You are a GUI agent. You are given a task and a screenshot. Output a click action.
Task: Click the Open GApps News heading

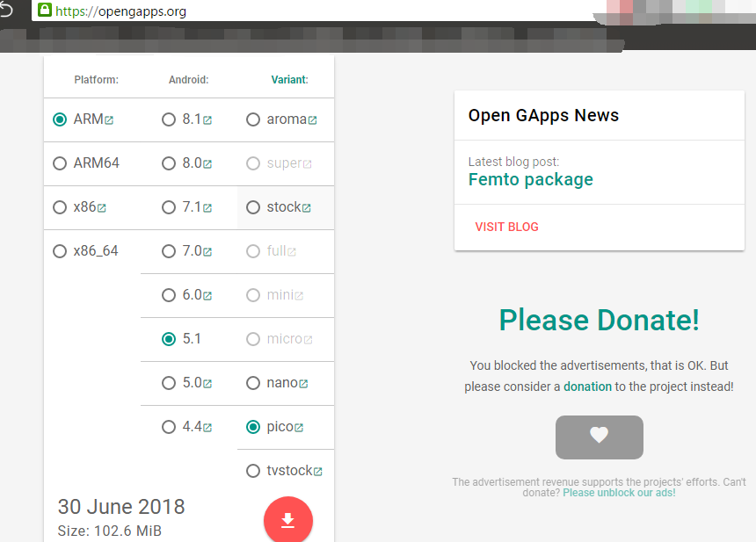[543, 116]
